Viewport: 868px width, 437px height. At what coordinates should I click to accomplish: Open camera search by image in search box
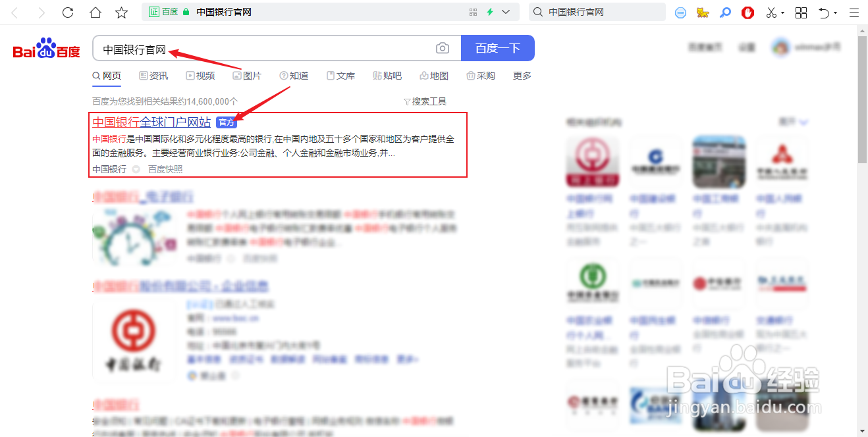442,47
